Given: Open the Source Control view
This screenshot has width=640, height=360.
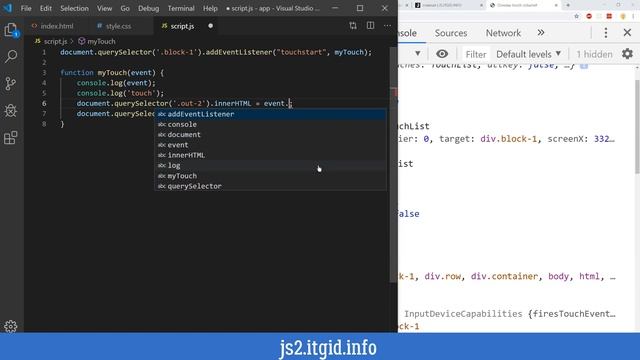Looking at the screenshot, I should pos(11,83).
